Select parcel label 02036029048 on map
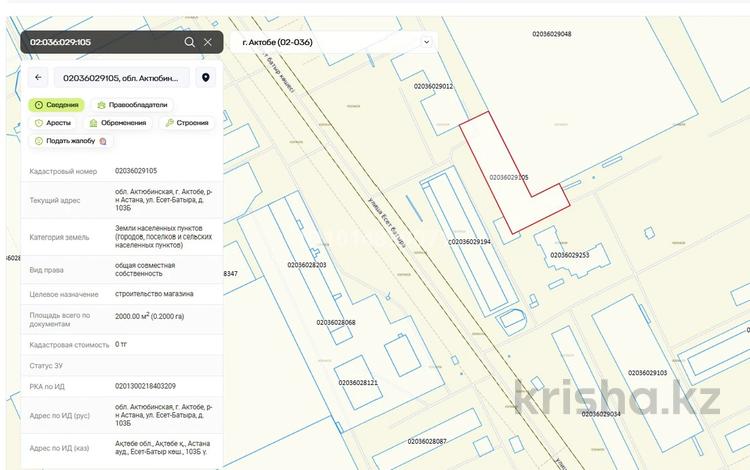Image resolution: width=750 pixels, height=470 pixels. point(551,34)
